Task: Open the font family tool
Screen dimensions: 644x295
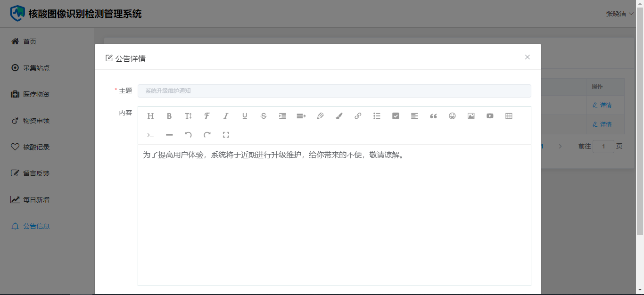Action: 207,116
